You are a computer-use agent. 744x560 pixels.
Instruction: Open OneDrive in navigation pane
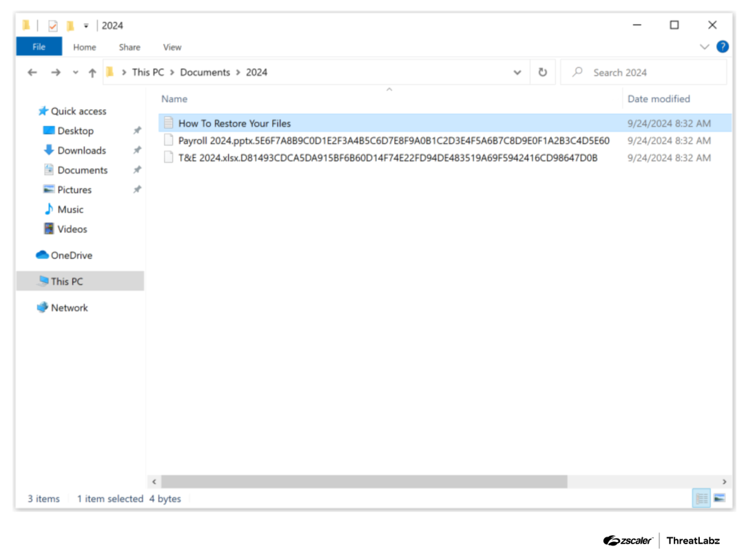(x=71, y=255)
